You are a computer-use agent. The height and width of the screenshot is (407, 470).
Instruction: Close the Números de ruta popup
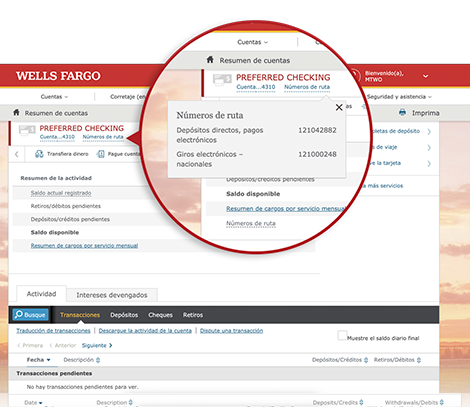tap(339, 107)
